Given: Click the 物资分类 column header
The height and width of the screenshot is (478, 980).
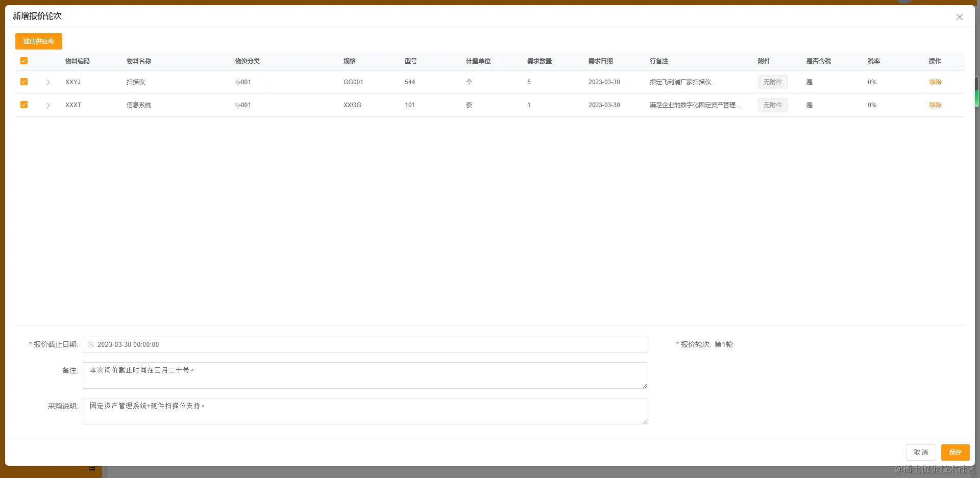Looking at the screenshot, I should (248, 61).
